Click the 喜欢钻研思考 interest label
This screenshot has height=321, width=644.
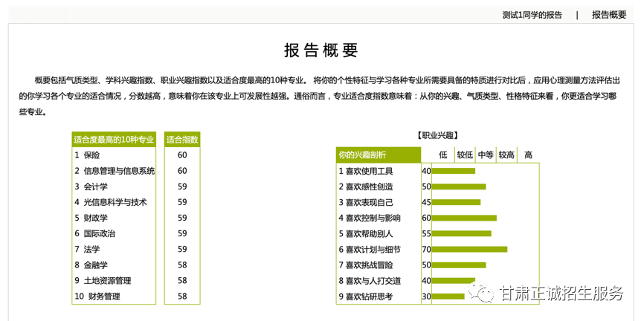coord(369,296)
